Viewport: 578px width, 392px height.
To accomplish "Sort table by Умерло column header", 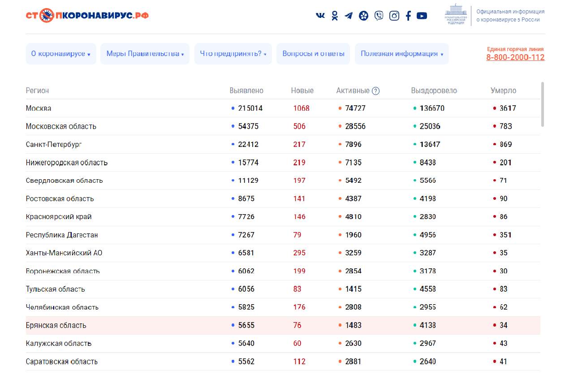I will coord(504,90).
